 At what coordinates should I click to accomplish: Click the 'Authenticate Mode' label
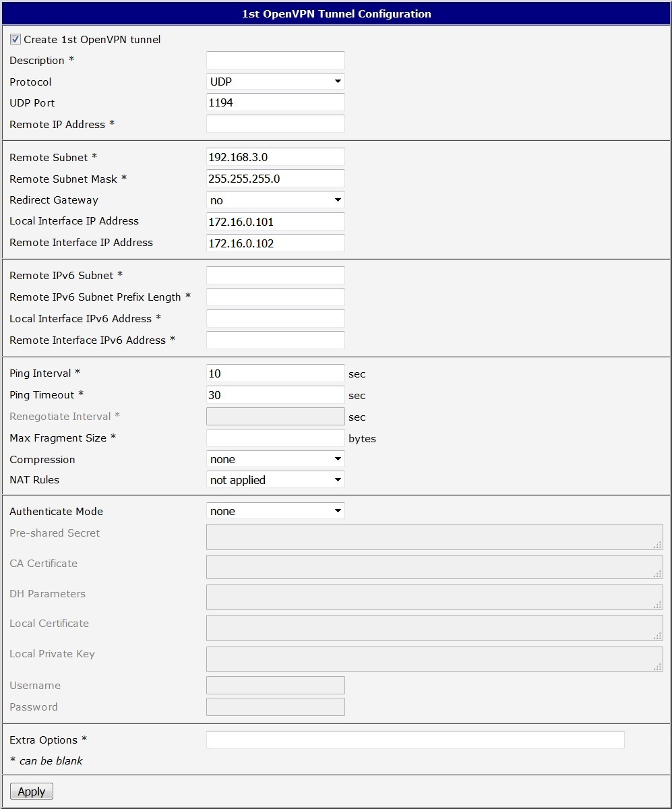[x=57, y=512]
